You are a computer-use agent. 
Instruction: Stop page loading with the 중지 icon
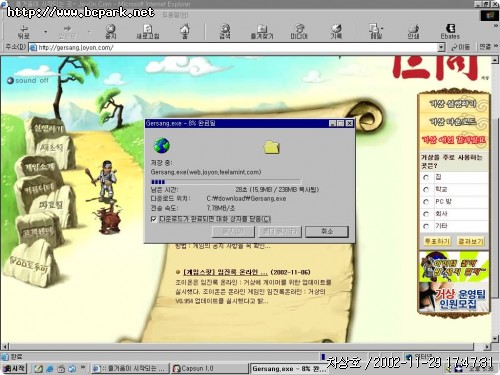tap(110, 31)
